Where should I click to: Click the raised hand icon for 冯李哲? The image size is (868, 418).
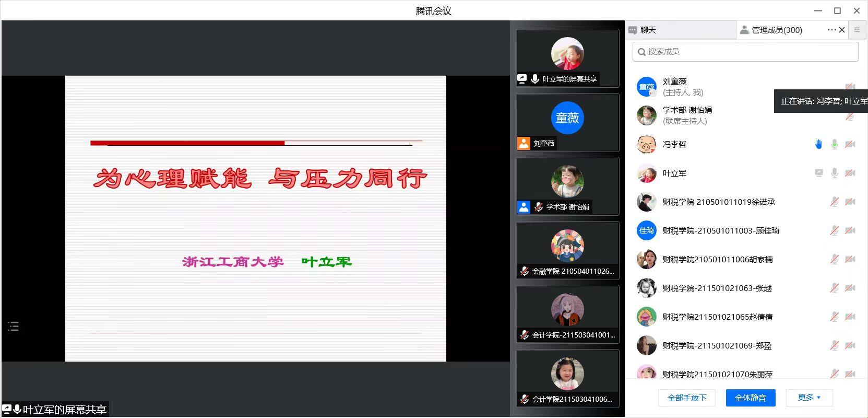click(818, 144)
